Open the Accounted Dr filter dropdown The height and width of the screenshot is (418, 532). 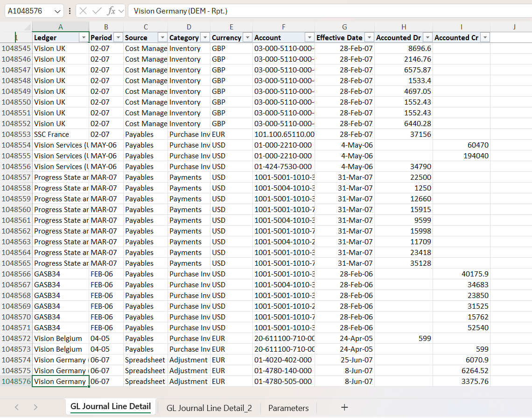coord(427,37)
